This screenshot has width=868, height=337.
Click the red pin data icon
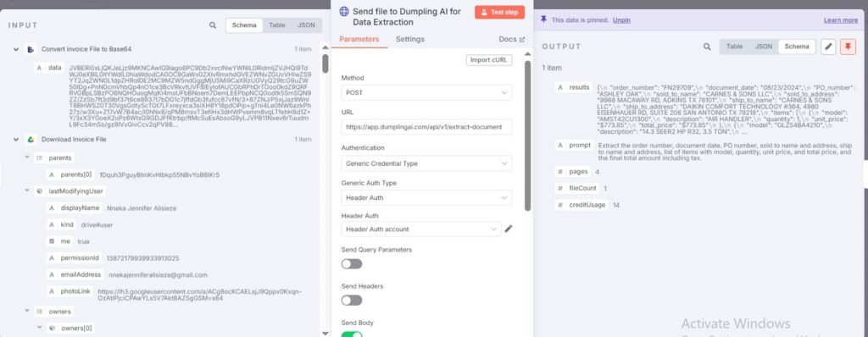[848, 47]
